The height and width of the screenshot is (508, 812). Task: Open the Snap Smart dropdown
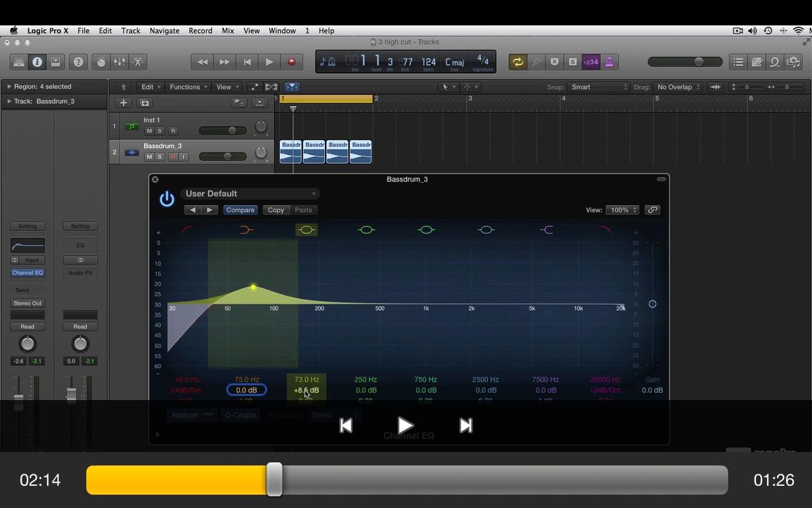point(598,87)
